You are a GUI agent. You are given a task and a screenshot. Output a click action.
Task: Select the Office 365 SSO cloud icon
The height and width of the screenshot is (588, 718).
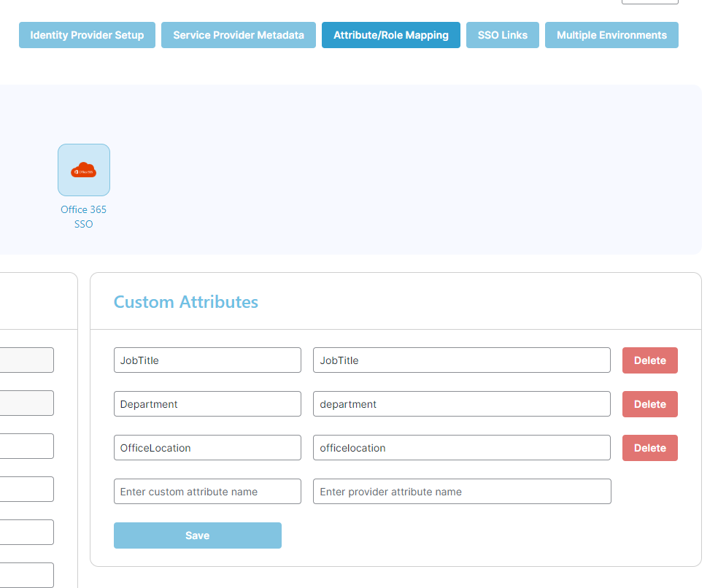coord(83,170)
